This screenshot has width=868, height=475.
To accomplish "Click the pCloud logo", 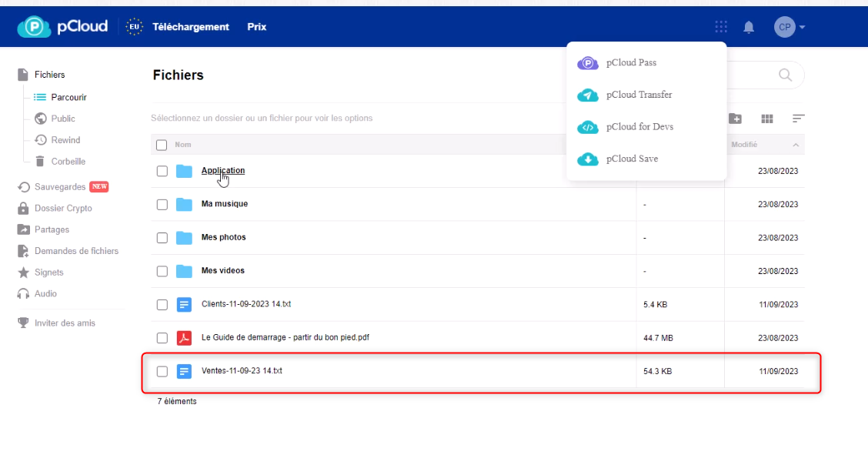I will pyautogui.click(x=62, y=27).
